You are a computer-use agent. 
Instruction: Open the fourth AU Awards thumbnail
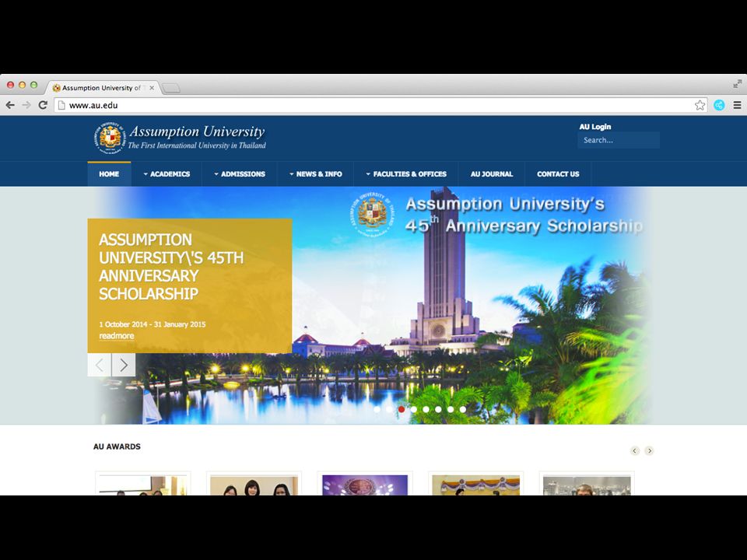(x=476, y=485)
